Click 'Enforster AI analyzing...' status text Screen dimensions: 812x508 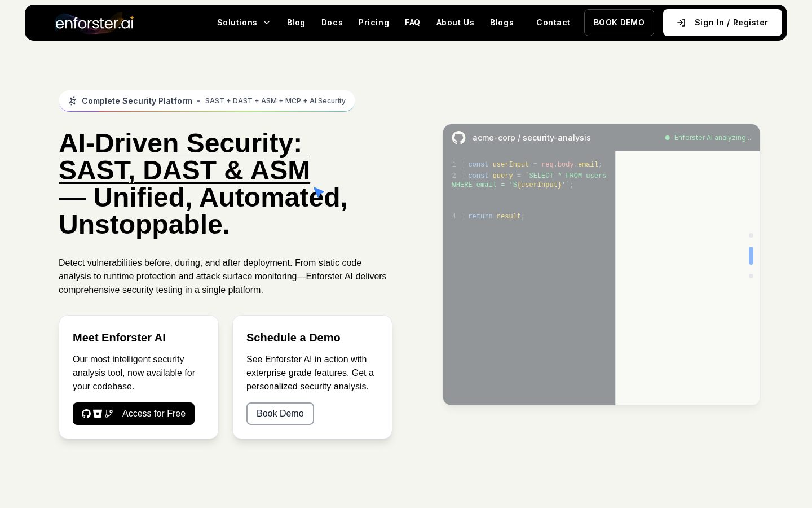[713, 138]
